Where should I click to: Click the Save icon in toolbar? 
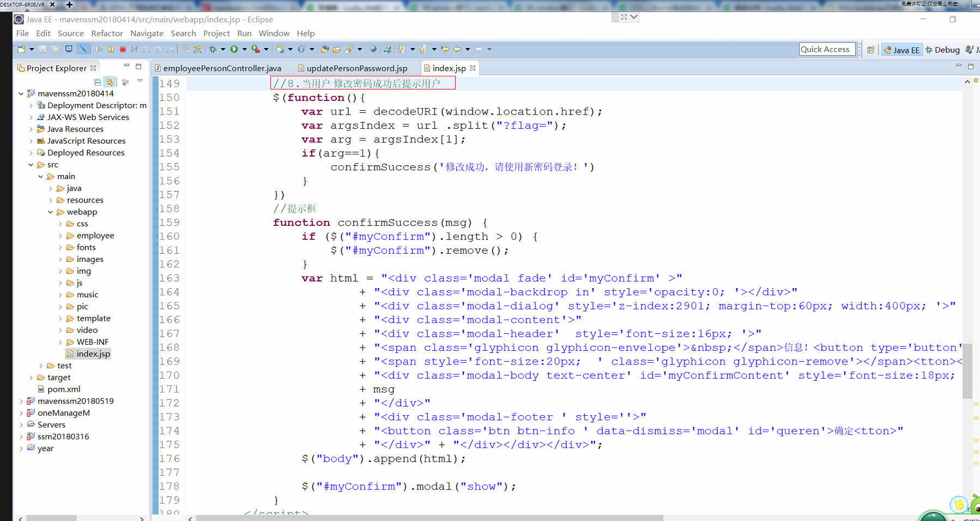(43, 49)
